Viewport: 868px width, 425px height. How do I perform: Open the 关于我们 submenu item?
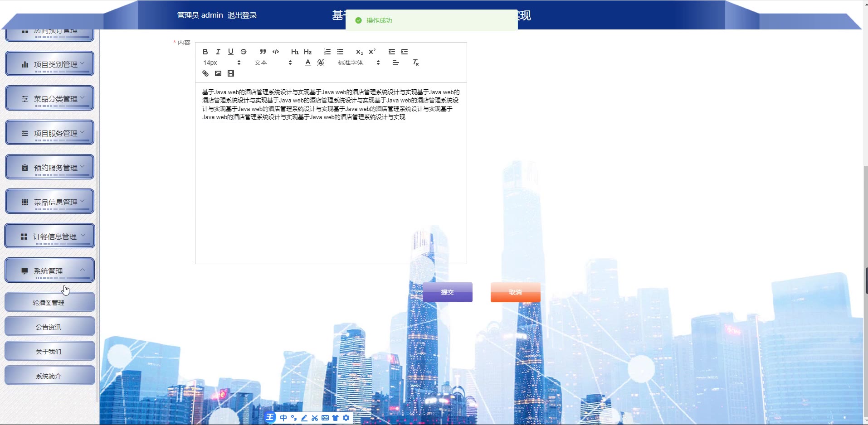point(50,351)
